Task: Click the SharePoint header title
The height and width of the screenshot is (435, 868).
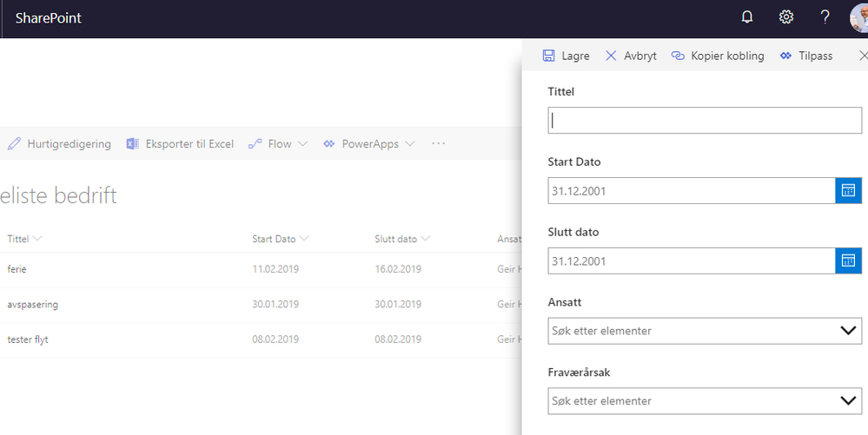Action: [48, 18]
